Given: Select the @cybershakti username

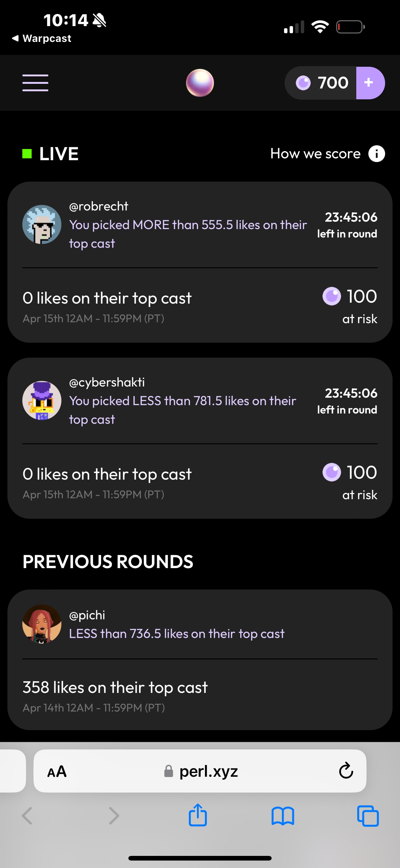Looking at the screenshot, I should pyautogui.click(x=107, y=382).
